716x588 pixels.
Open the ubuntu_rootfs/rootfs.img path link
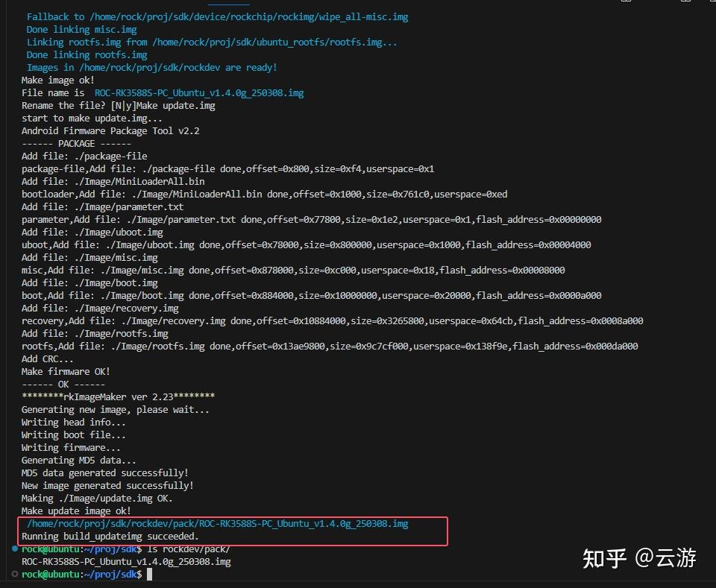274,42
